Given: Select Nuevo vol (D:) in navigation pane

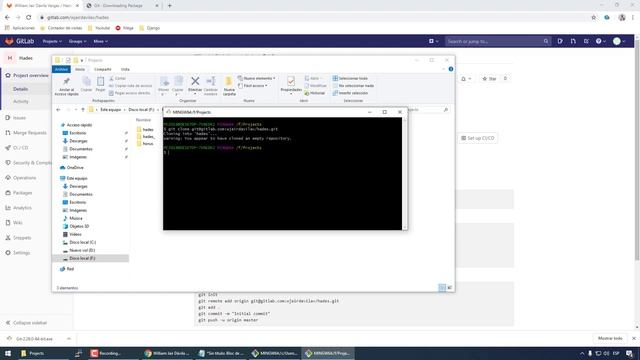Looking at the screenshot, I should [79, 250].
